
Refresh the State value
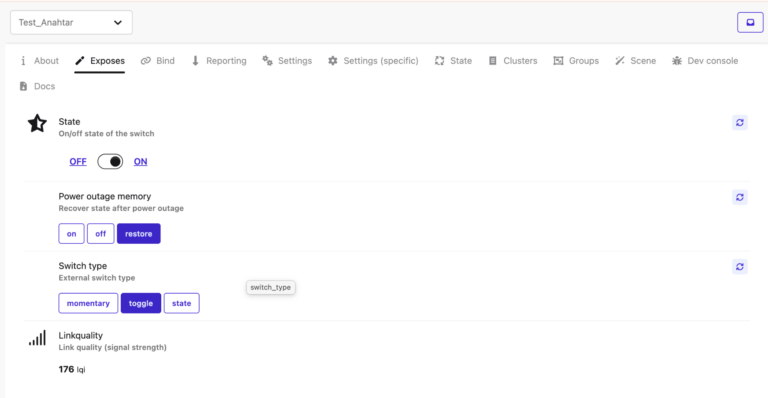tap(740, 122)
